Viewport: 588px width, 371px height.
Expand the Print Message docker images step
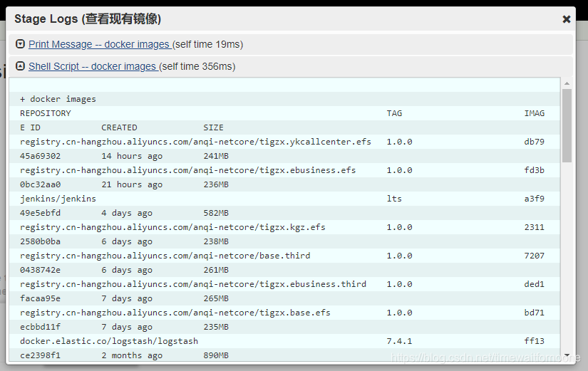point(20,44)
